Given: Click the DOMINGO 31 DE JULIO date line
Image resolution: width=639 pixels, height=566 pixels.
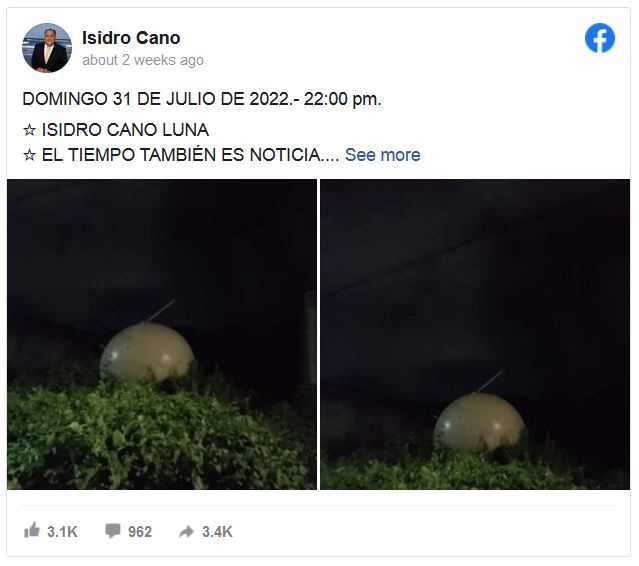Looking at the screenshot, I should pos(202,99).
